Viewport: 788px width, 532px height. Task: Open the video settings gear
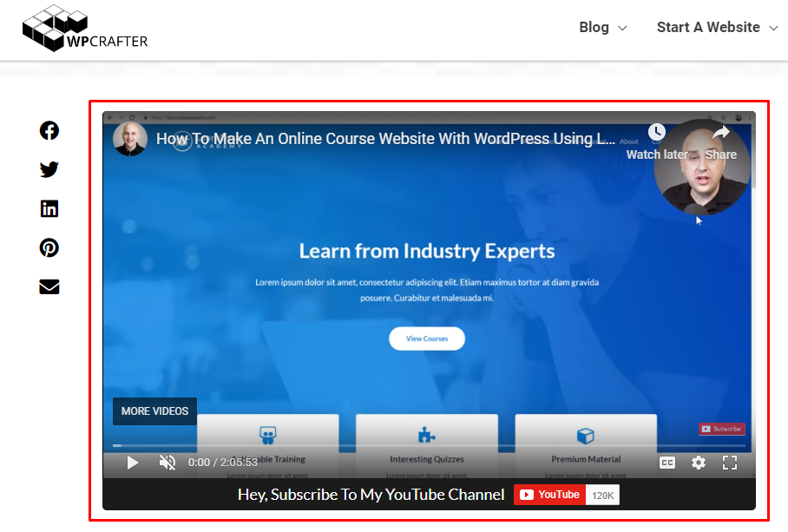click(x=699, y=463)
